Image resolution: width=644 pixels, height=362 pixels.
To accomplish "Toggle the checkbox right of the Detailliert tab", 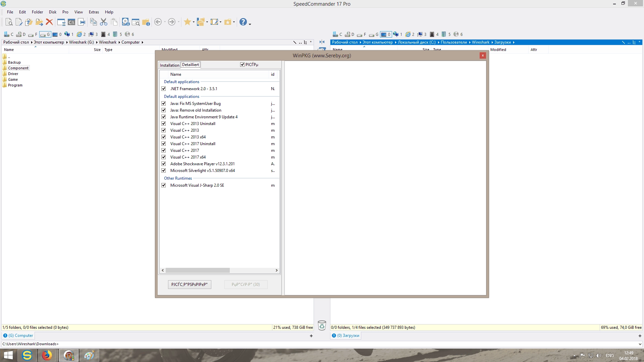I will click(242, 65).
